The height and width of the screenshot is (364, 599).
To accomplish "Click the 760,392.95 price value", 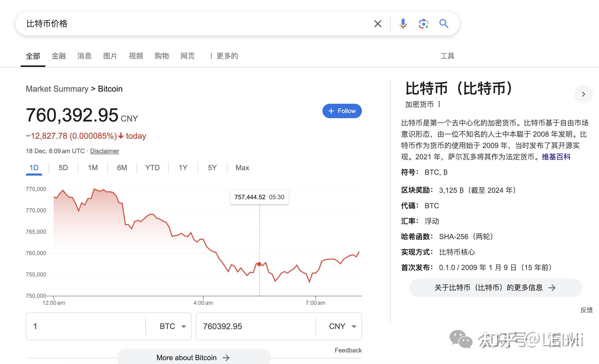I will tap(72, 115).
